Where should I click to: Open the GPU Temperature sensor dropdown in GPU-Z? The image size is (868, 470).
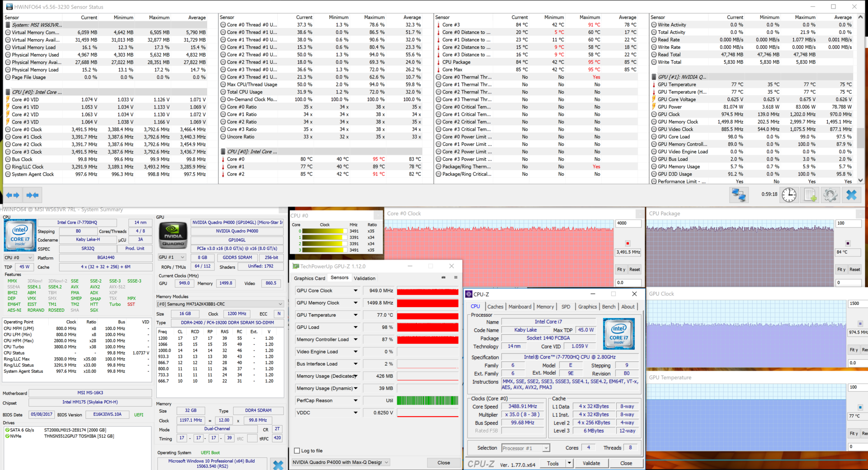point(355,315)
